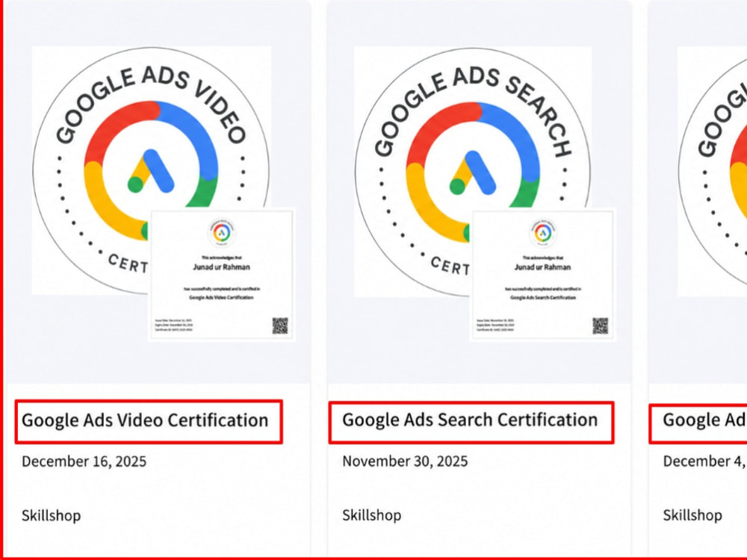Click the Google Ads Search badge image
The width and height of the screenshot is (747, 560).
473,172
